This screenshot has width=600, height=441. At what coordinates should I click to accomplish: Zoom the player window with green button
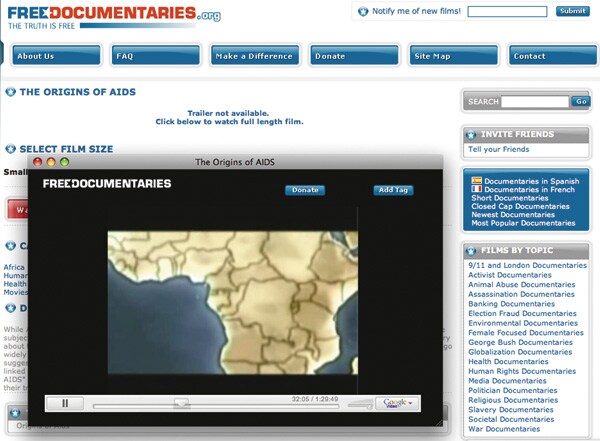coord(65,162)
